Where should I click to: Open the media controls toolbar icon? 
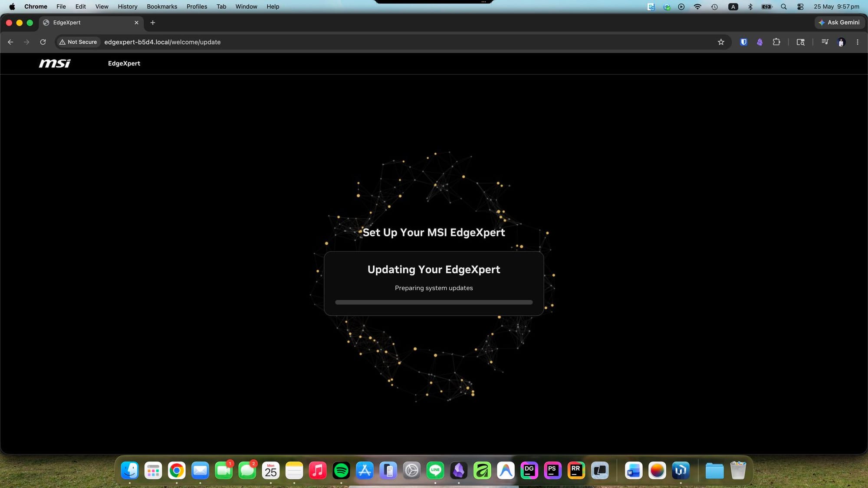(x=825, y=42)
